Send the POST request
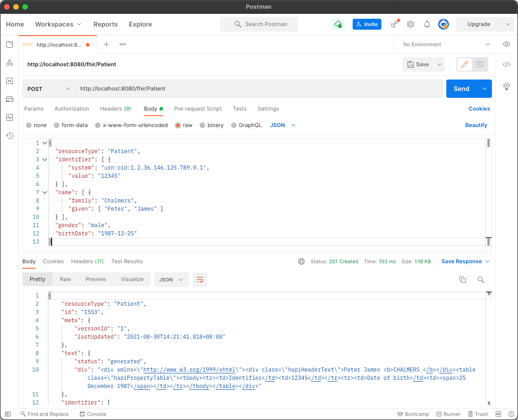Screen dimensions: 518x420 click(x=461, y=89)
